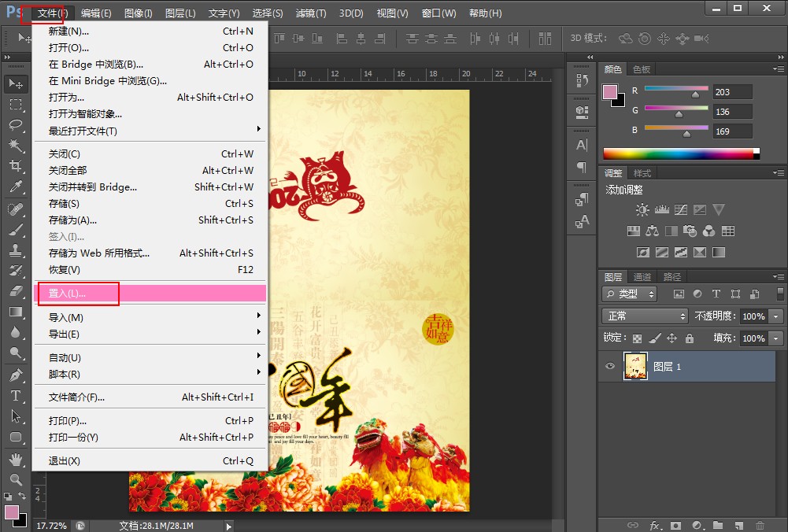The height and width of the screenshot is (532, 788).
Task: Expand the 最近打开文件(T) submenu arrow
Action: [258, 129]
